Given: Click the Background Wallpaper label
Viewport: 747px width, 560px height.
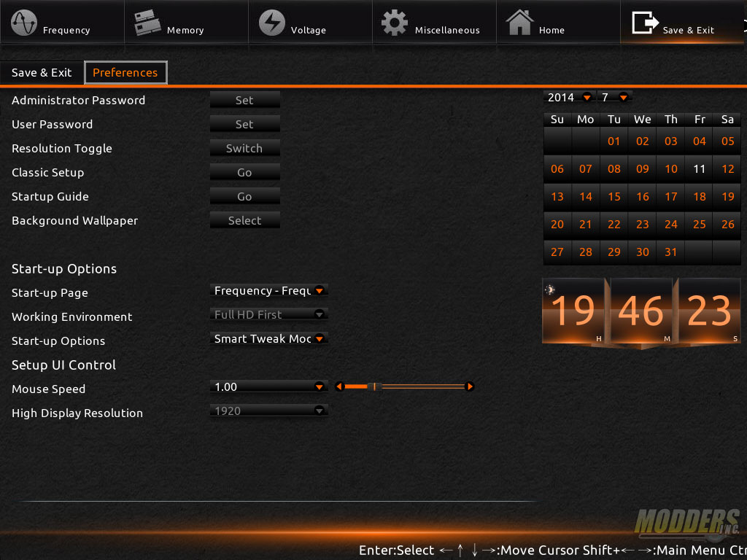Looking at the screenshot, I should tap(75, 221).
